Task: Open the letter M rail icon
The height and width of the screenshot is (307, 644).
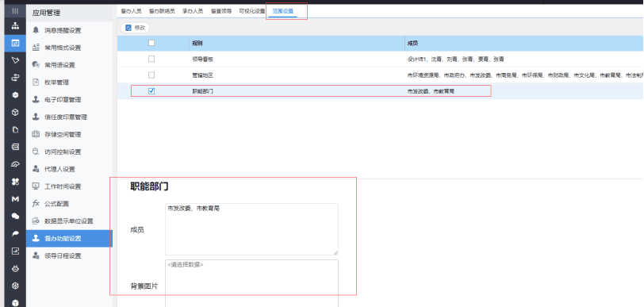Action: [x=15, y=199]
